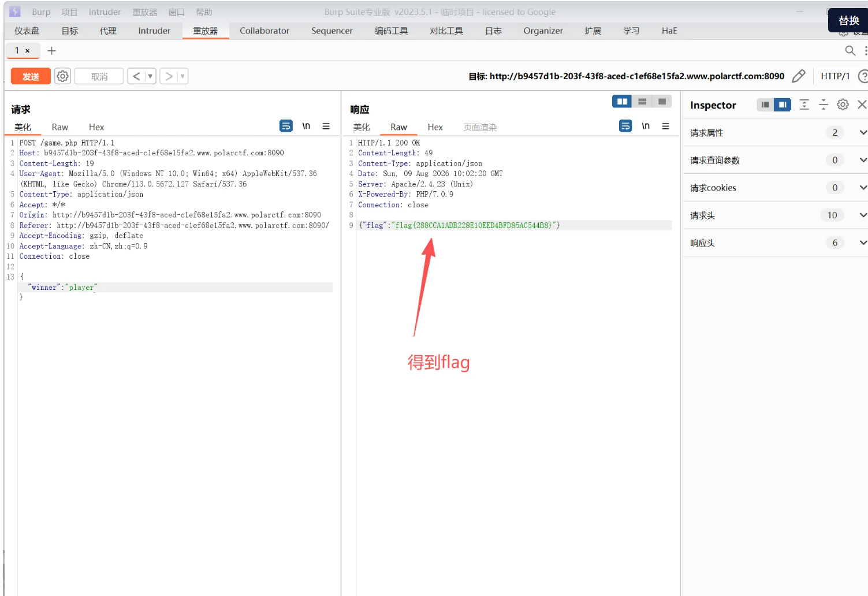Edit target with the pencil icon
The width and height of the screenshot is (868, 596).
coord(799,76)
